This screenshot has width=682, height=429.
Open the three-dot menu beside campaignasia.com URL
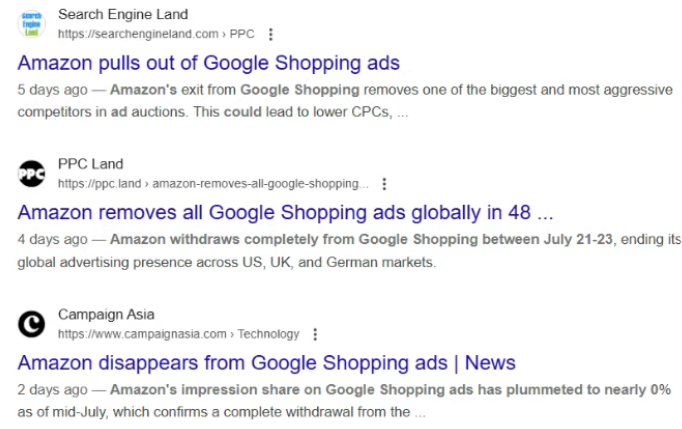[x=315, y=334]
